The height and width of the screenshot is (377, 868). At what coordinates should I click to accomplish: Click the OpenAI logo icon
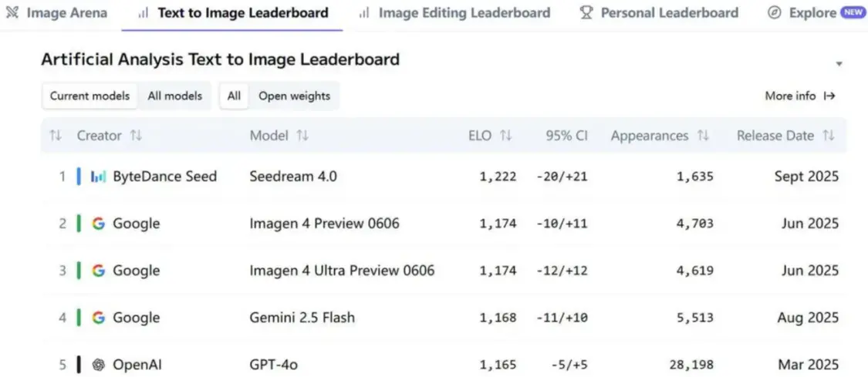click(99, 365)
